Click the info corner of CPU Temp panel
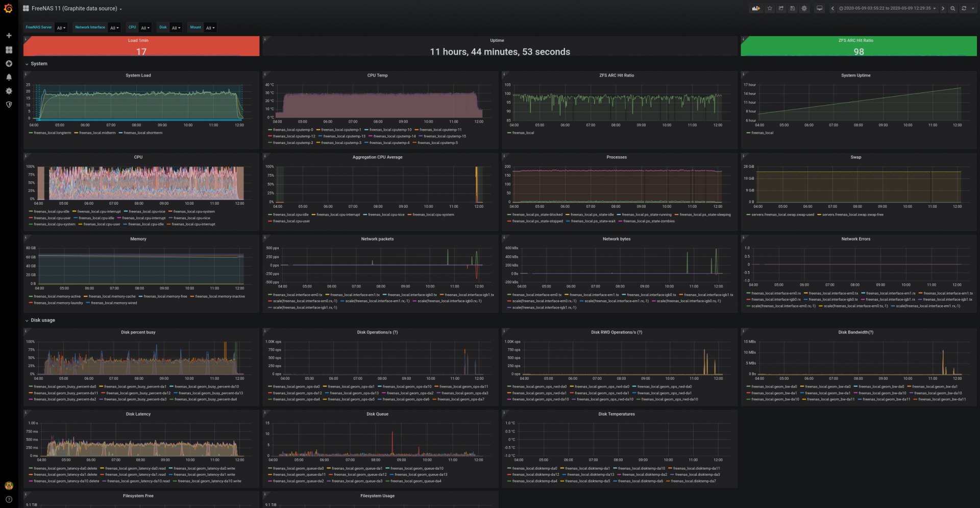The height and width of the screenshot is (508, 980). 265,75
